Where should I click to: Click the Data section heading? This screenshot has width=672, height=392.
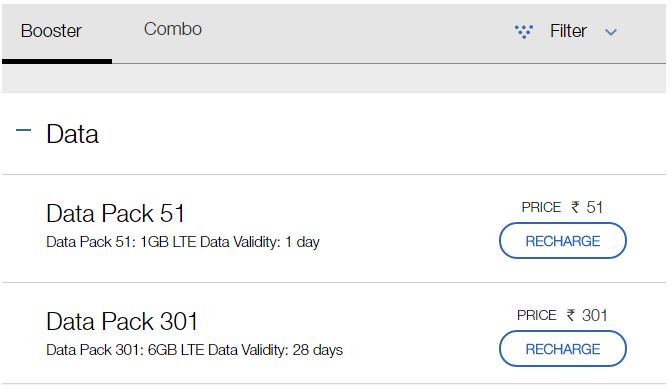72,134
